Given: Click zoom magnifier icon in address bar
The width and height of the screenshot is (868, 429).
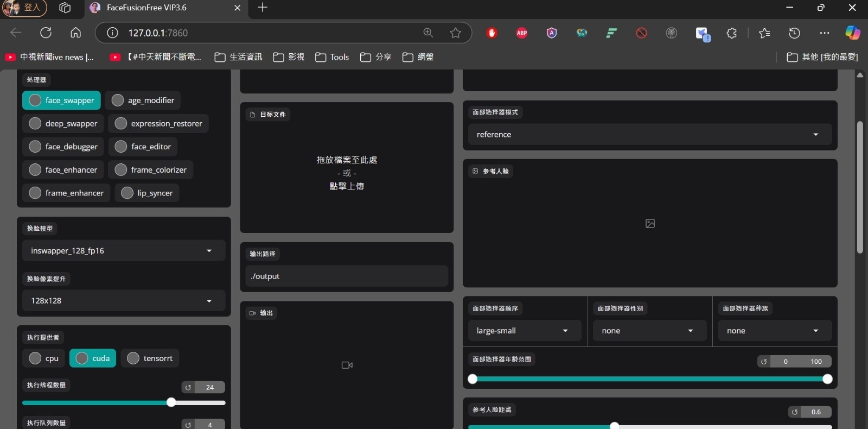Looking at the screenshot, I should [x=428, y=33].
